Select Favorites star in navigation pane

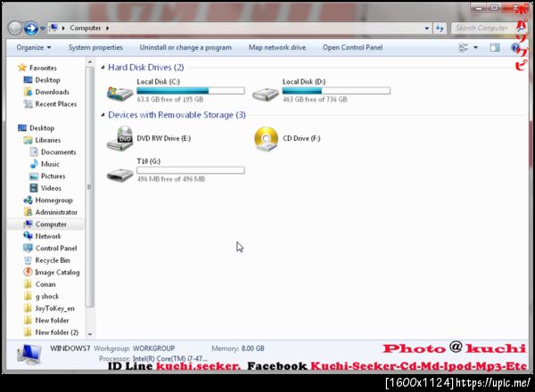pos(22,68)
